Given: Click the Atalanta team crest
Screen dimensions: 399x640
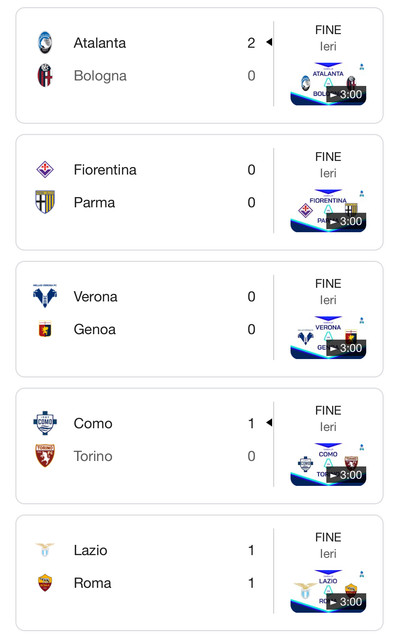Looking at the screenshot, I should (45, 42).
